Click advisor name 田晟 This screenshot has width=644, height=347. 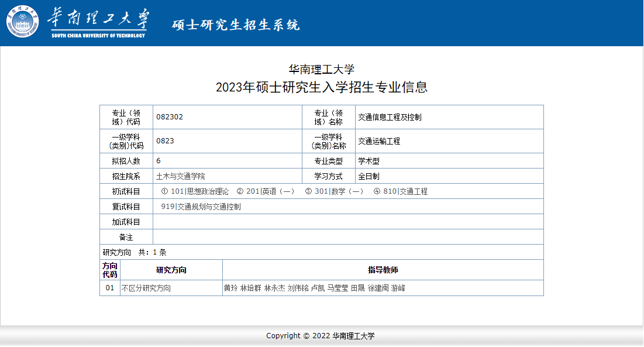[x=358, y=288]
